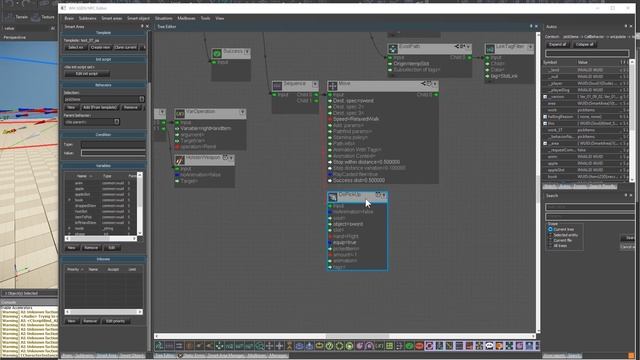Expand the this row in Autos

pyautogui.click(x=545, y=123)
